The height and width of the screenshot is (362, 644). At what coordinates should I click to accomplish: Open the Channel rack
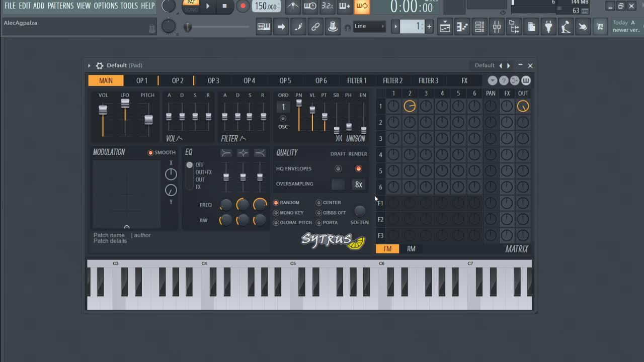click(x=479, y=26)
